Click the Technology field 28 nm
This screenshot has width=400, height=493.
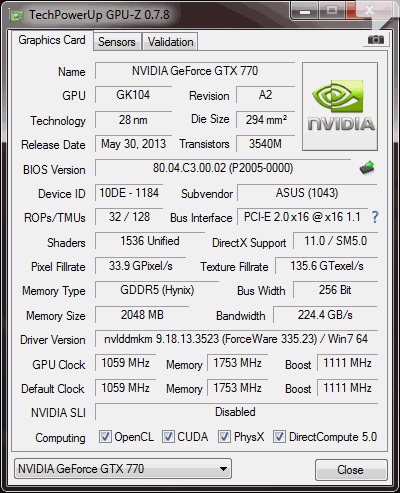[133, 120]
